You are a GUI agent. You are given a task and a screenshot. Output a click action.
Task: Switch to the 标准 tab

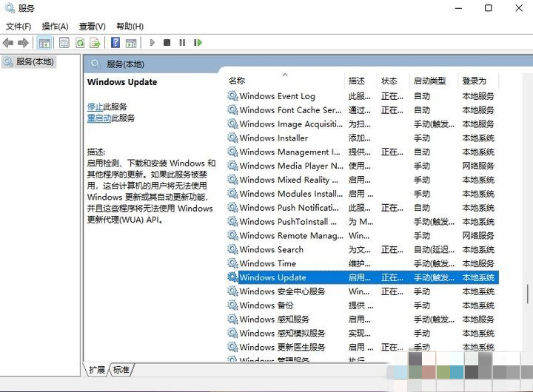point(121,369)
